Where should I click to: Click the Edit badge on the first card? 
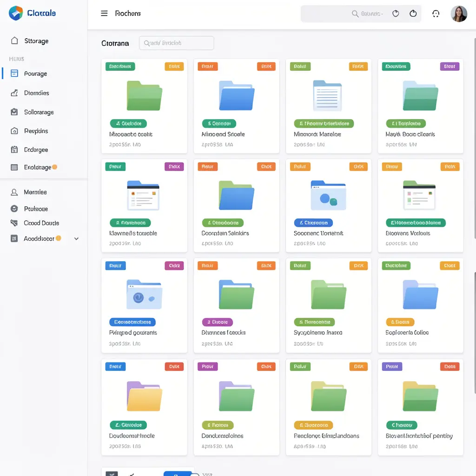point(174,66)
